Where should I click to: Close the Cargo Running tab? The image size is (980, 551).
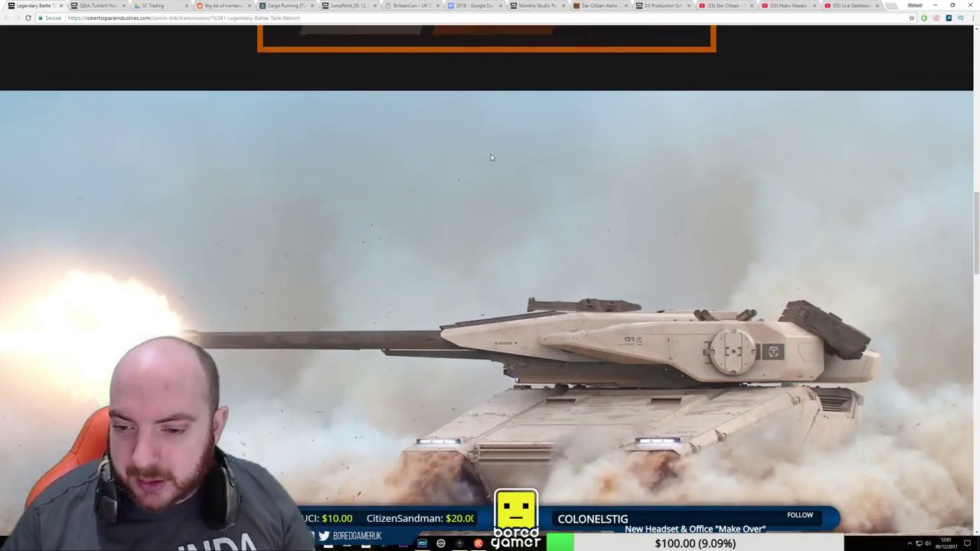tap(312, 5)
